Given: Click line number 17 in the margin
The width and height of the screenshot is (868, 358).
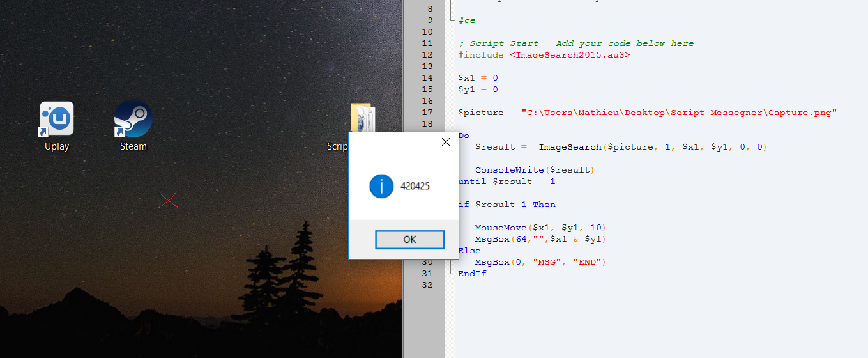Looking at the screenshot, I should coord(427,113).
